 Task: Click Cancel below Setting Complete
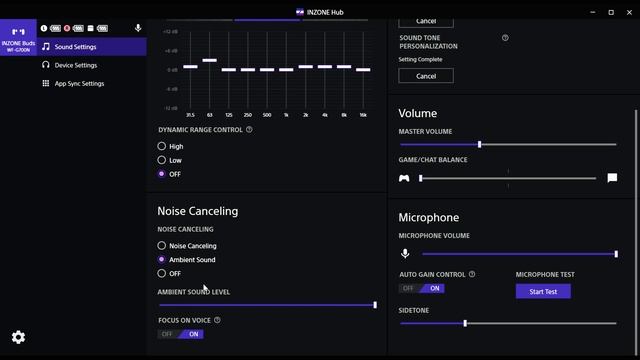[426, 76]
